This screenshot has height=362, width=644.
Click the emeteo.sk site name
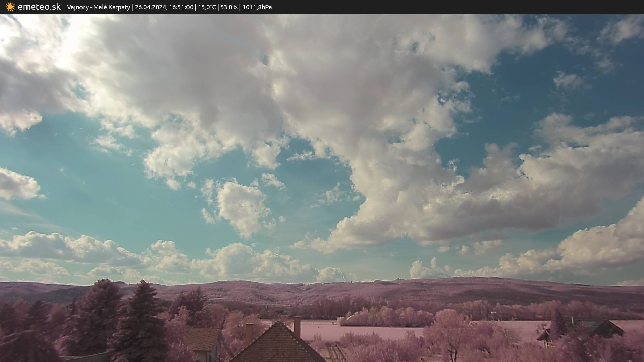tap(39, 7)
